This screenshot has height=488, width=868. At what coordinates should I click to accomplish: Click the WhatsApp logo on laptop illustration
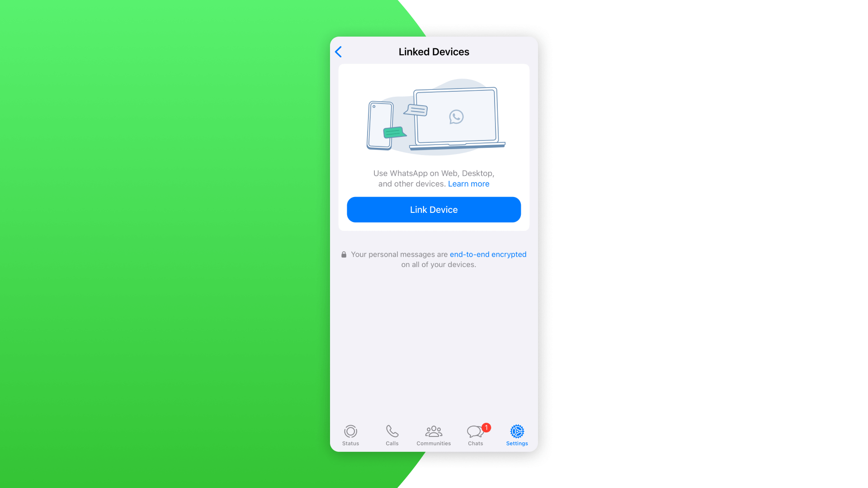click(455, 117)
